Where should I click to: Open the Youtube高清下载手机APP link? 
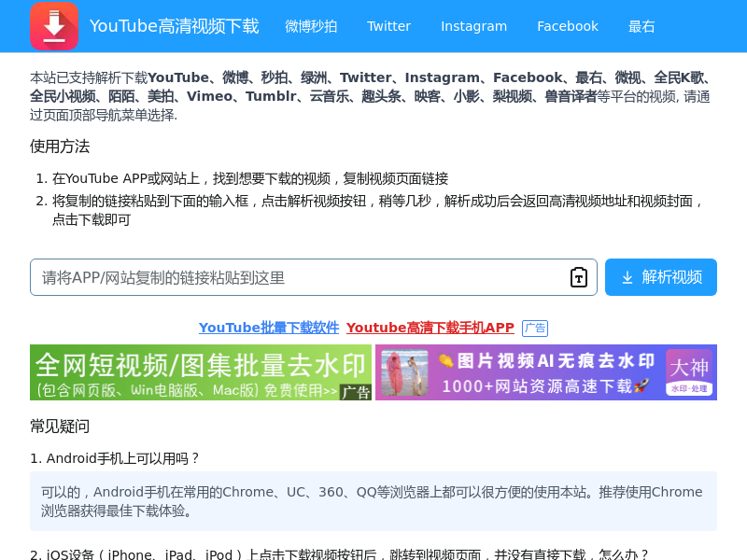(430, 328)
